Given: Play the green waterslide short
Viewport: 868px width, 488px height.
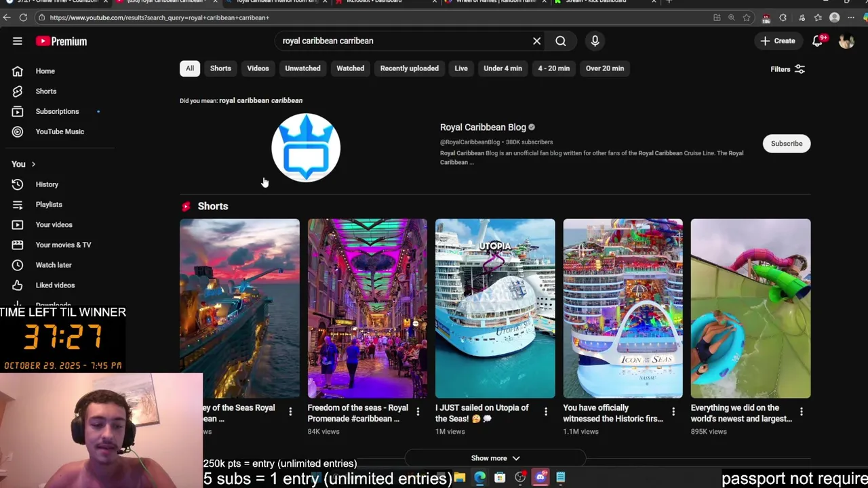Looking at the screenshot, I should 751,308.
